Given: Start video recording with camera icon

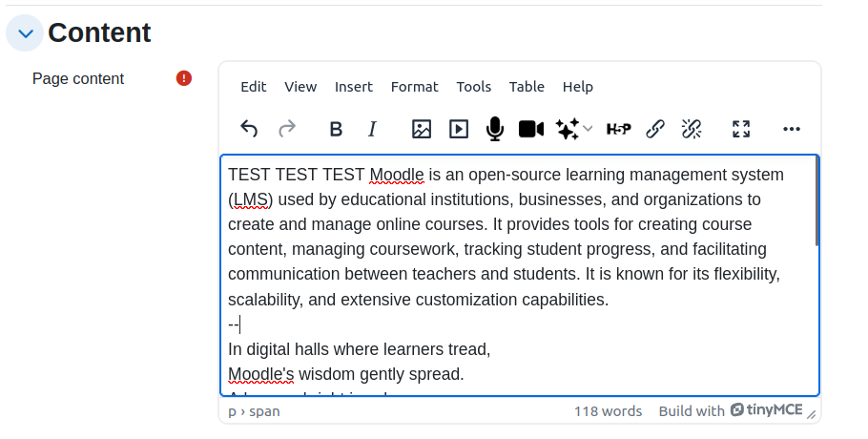Looking at the screenshot, I should [531, 129].
